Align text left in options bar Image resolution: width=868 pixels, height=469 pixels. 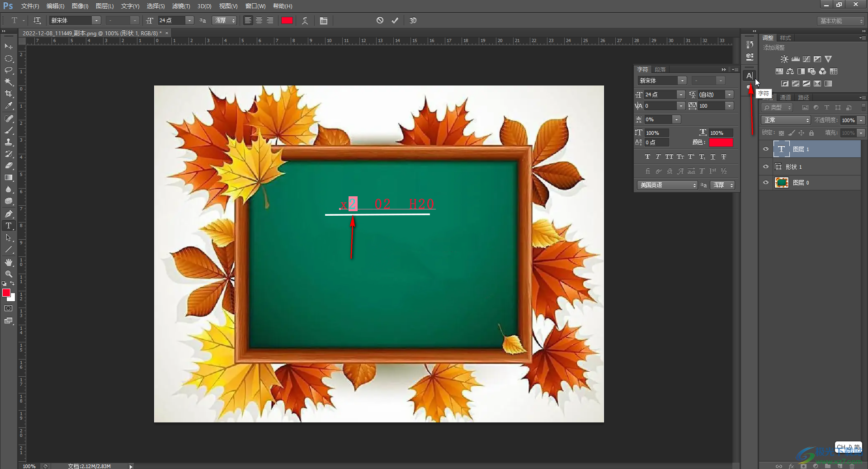[x=248, y=20]
